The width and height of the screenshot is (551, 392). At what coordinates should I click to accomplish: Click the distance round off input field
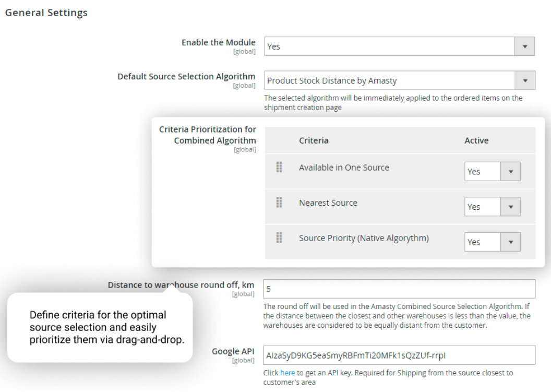click(x=399, y=289)
